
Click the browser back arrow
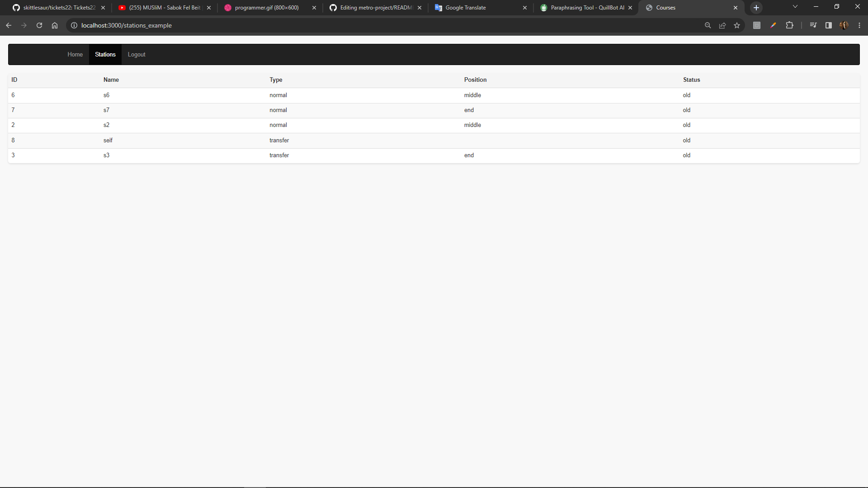(x=9, y=25)
